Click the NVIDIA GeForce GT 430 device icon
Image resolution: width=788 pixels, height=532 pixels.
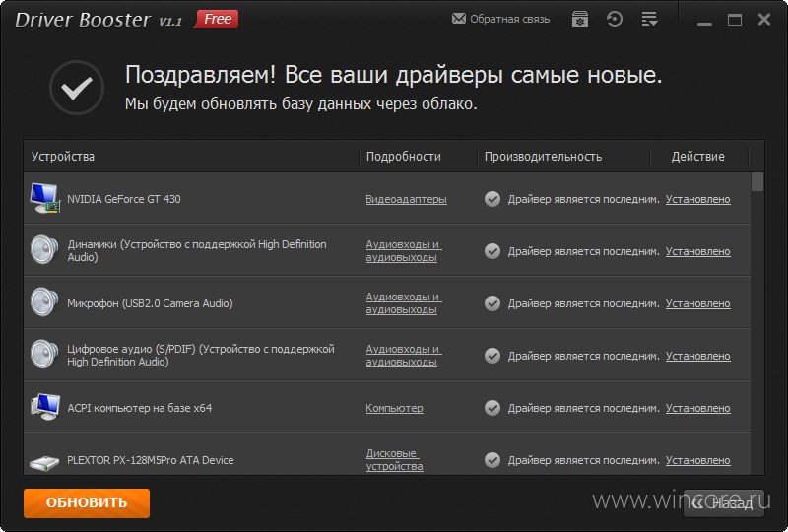coord(44,198)
